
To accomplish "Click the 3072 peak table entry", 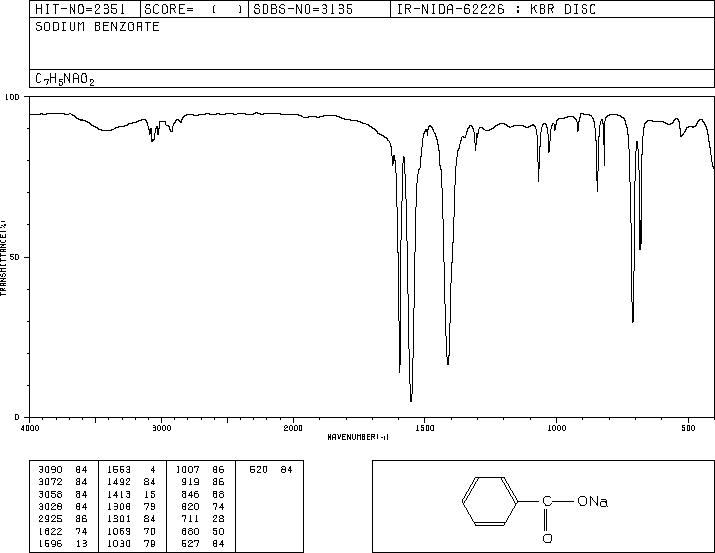I will [x=63, y=482].
